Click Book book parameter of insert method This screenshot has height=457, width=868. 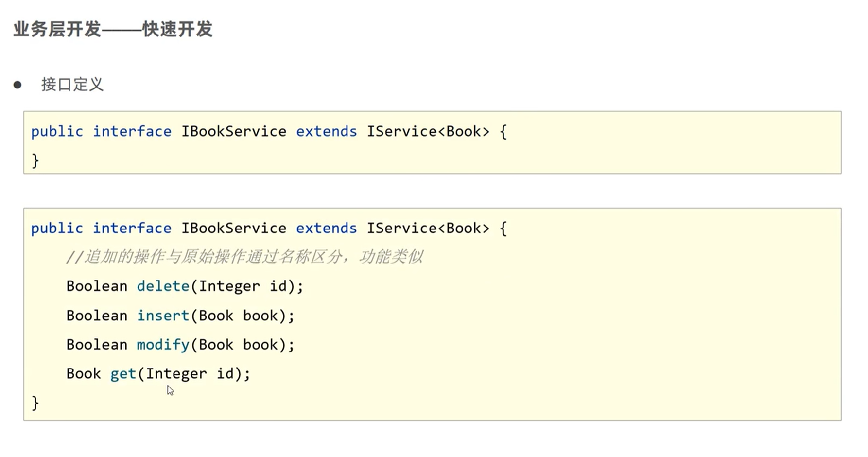coord(238,316)
